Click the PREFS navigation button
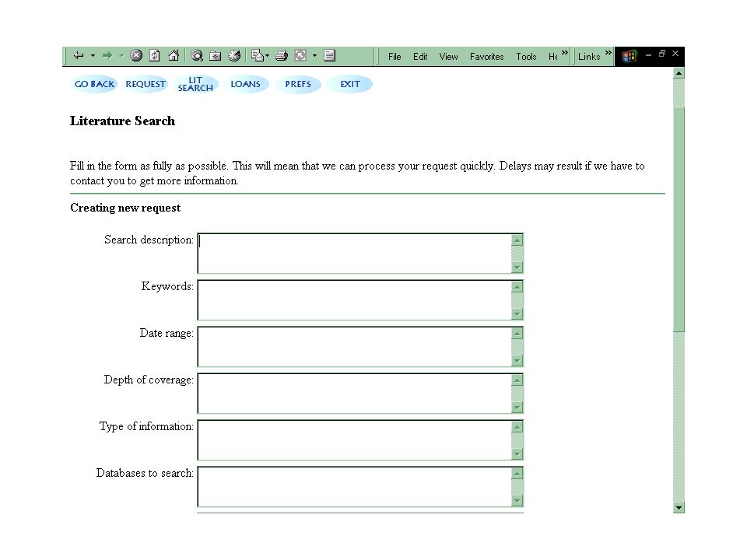Image resolution: width=747 pixels, height=560 pixels. 298,84
